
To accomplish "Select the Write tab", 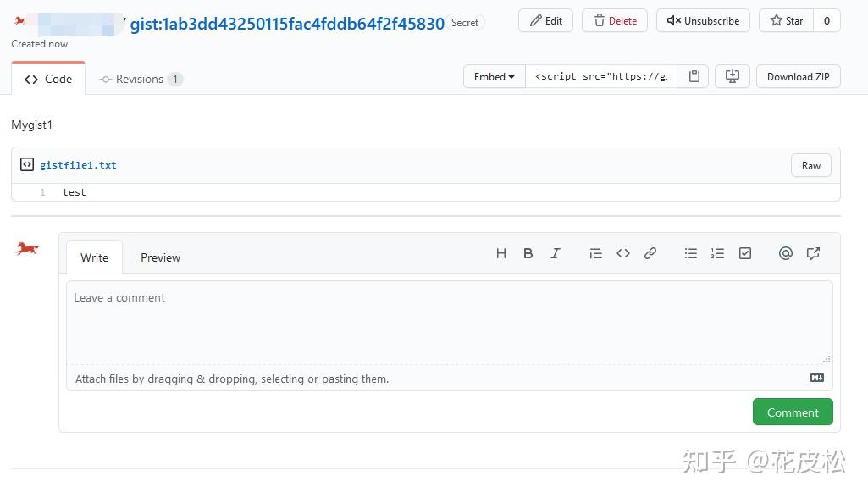I will tap(95, 257).
